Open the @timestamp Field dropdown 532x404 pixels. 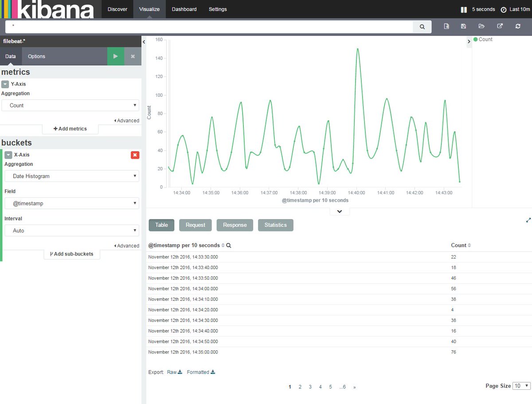tap(72, 204)
